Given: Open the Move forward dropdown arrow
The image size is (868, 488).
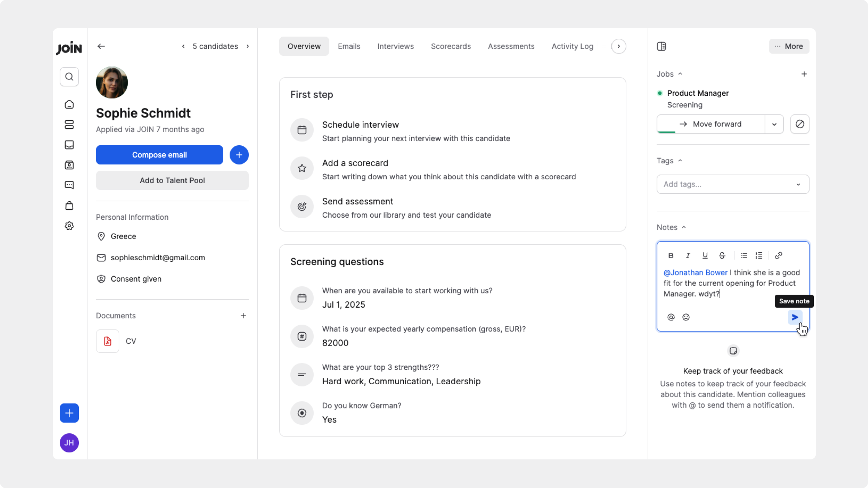Looking at the screenshot, I should [x=774, y=124].
